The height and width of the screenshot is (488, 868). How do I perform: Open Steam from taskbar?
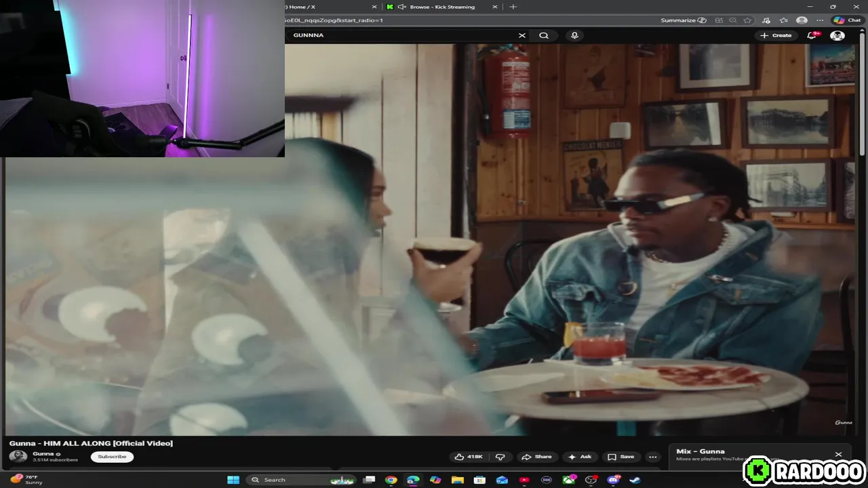tap(635, 480)
